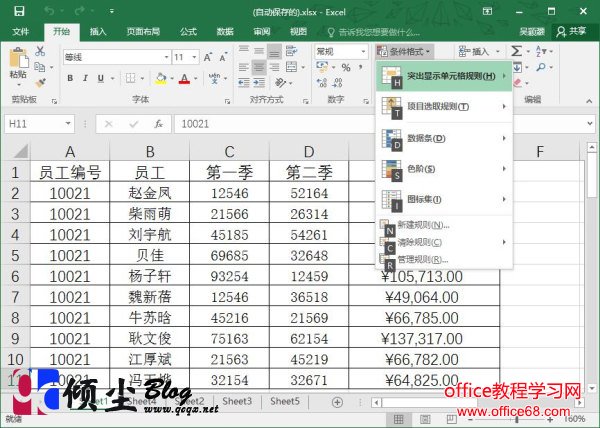
Task: Apply the red font color A
Action: point(184,78)
